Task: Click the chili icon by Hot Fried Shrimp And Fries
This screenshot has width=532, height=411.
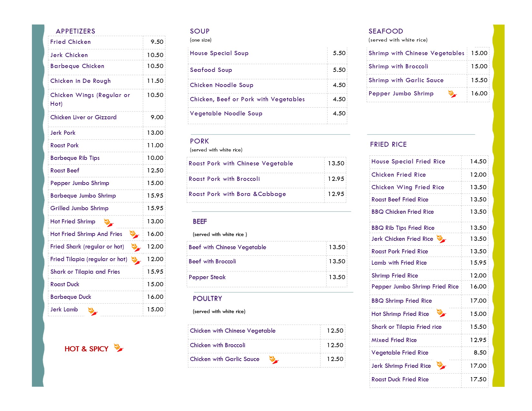Action: click(x=134, y=234)
